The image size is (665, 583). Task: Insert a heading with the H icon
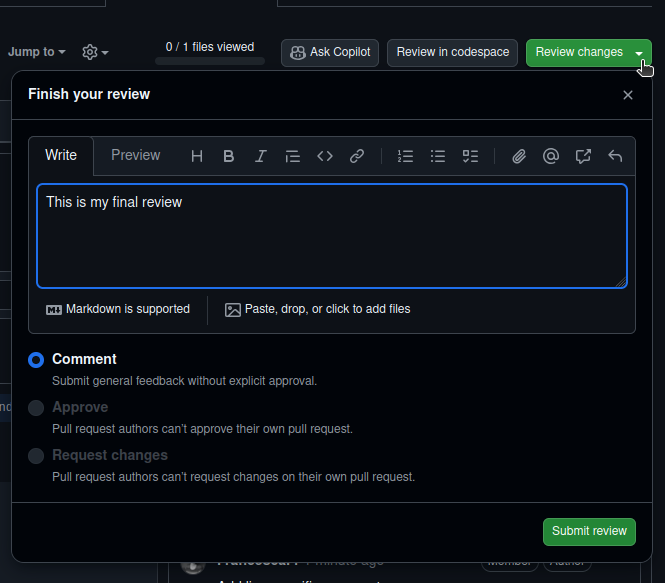pyautogui.click(x=197, y=156)
